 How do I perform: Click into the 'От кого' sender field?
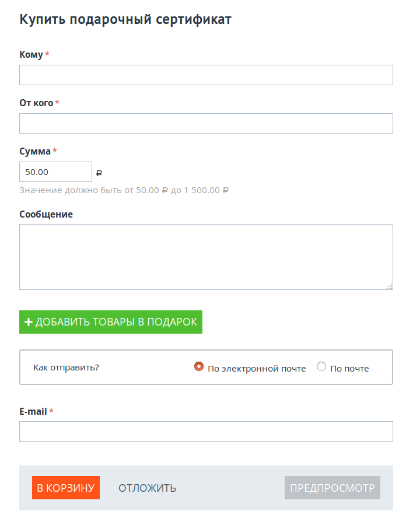(x=206, y=124)
